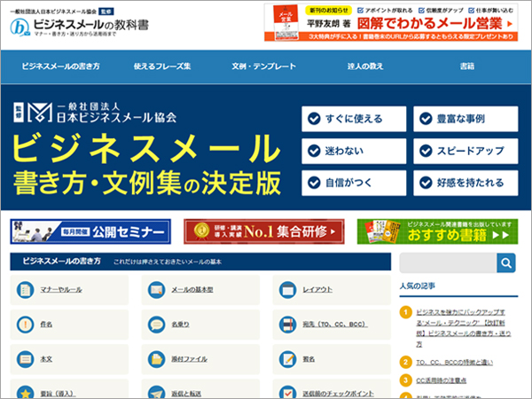The width and height of the screenshot is (532, 399).
Task: Open the おすすめ書籍 green banner
Action: tap(437, 231)
